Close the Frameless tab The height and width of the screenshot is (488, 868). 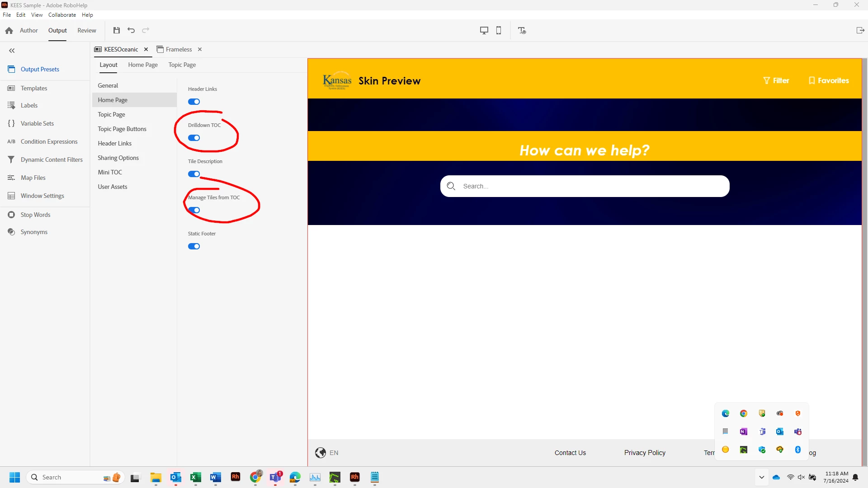click(x=200, y=49)
